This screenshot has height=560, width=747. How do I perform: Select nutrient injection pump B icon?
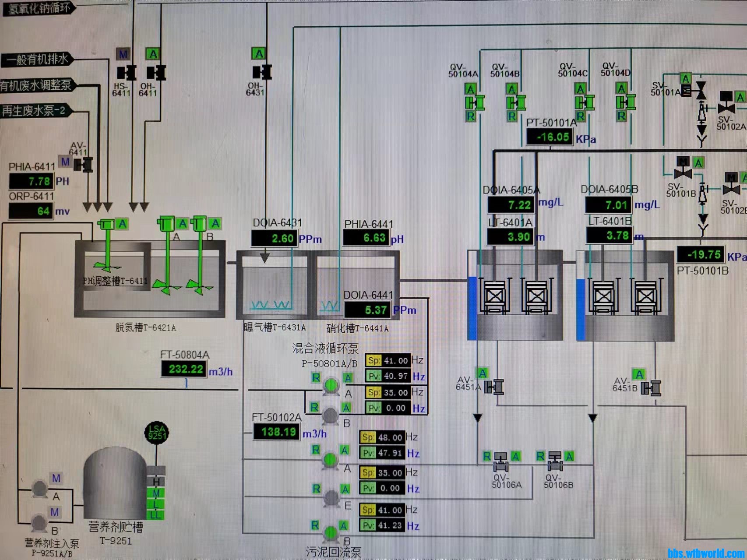[39, 522]
